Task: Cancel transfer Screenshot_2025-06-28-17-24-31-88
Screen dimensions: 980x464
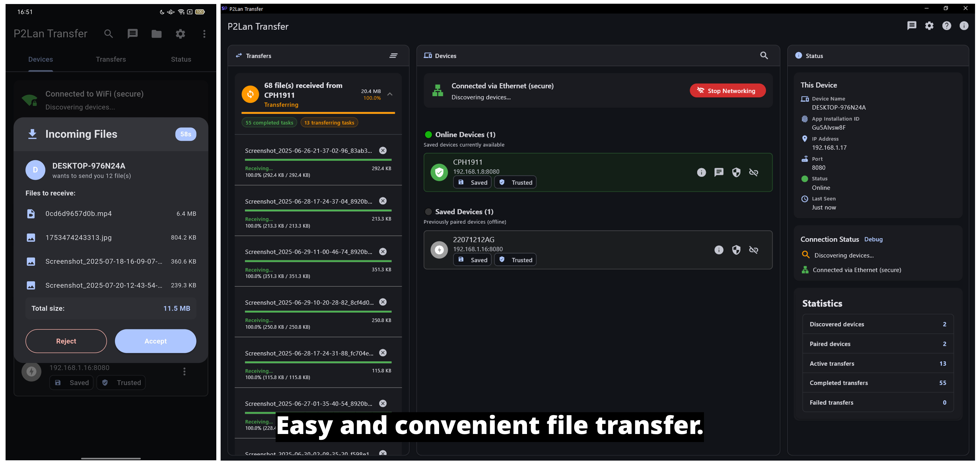Action: coord(383,353)
